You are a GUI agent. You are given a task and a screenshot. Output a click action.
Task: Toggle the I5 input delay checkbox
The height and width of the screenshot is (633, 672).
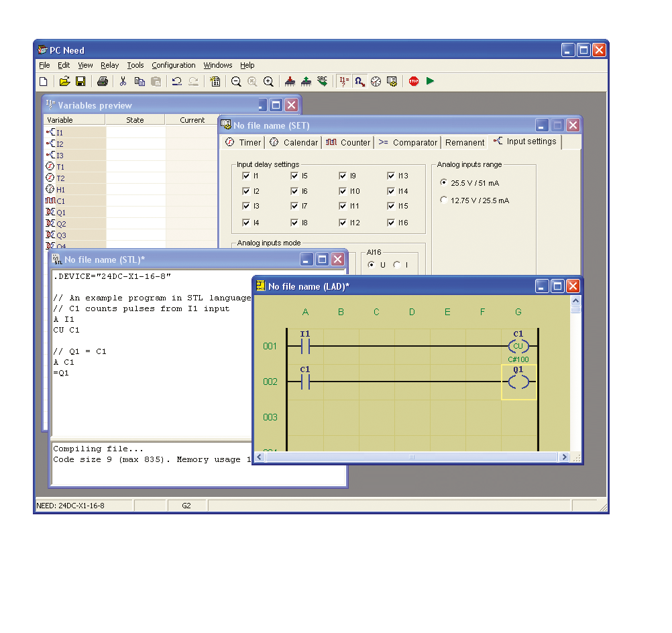[294, 176]
